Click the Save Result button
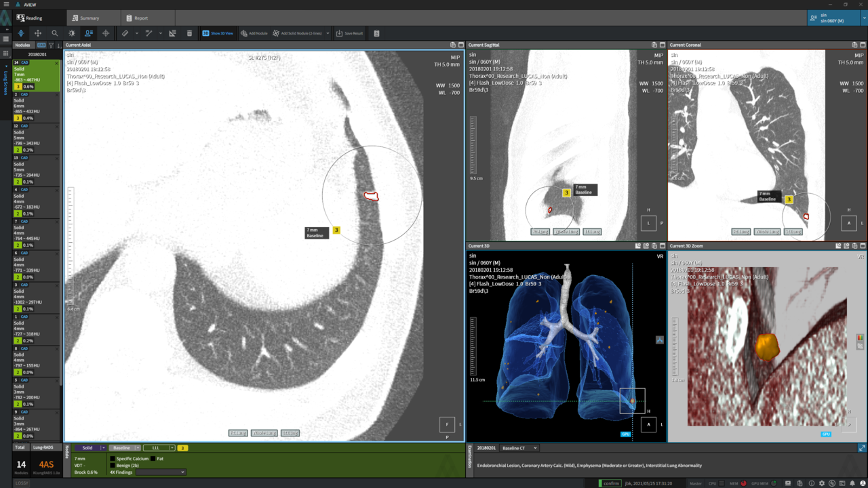This screenshot has height=488, width=868. click(x=349, y=33)
